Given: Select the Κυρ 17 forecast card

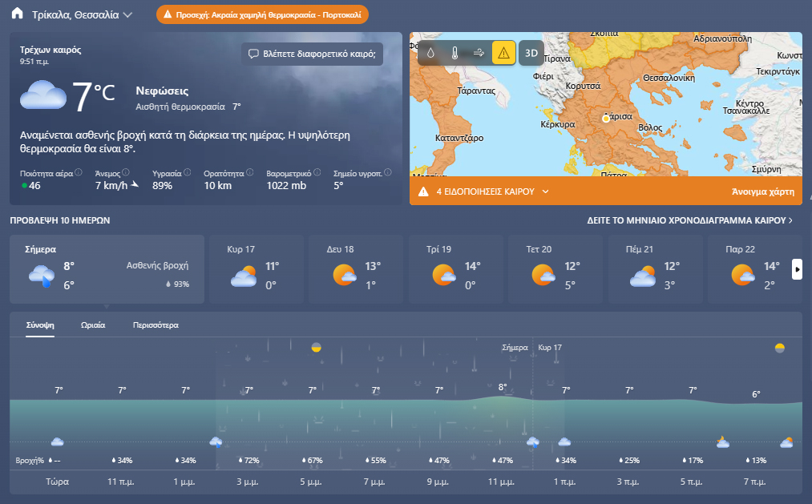Looking at the screenshot, I should (x=257, y=268).
